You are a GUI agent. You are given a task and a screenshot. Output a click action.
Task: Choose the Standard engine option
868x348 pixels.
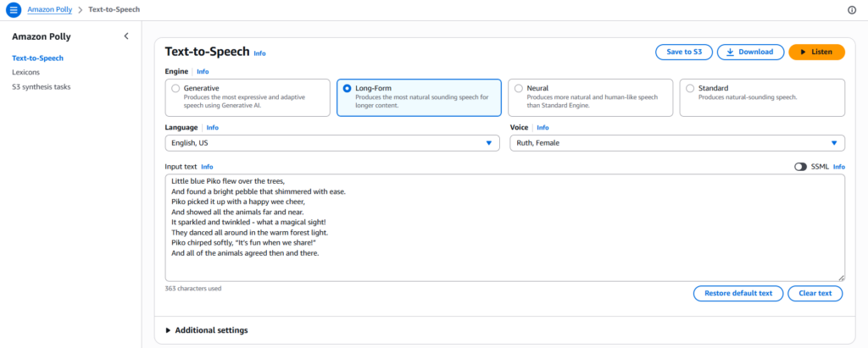(689, 88)
